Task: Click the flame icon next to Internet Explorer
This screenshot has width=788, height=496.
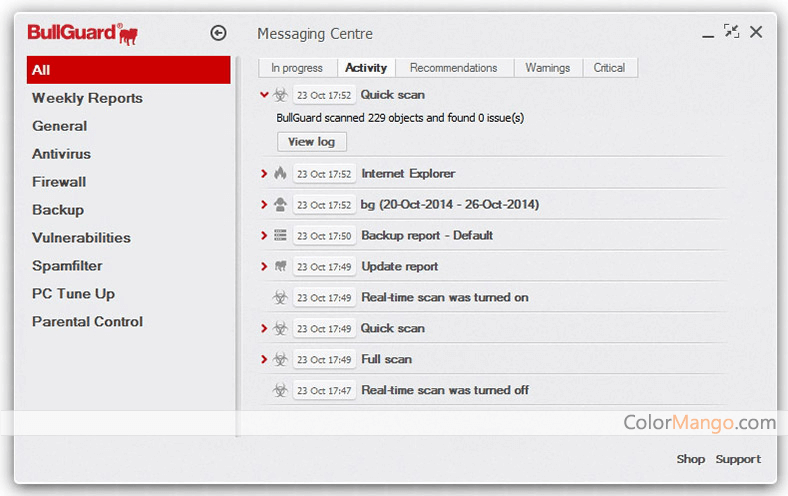Action: [280, 173]
